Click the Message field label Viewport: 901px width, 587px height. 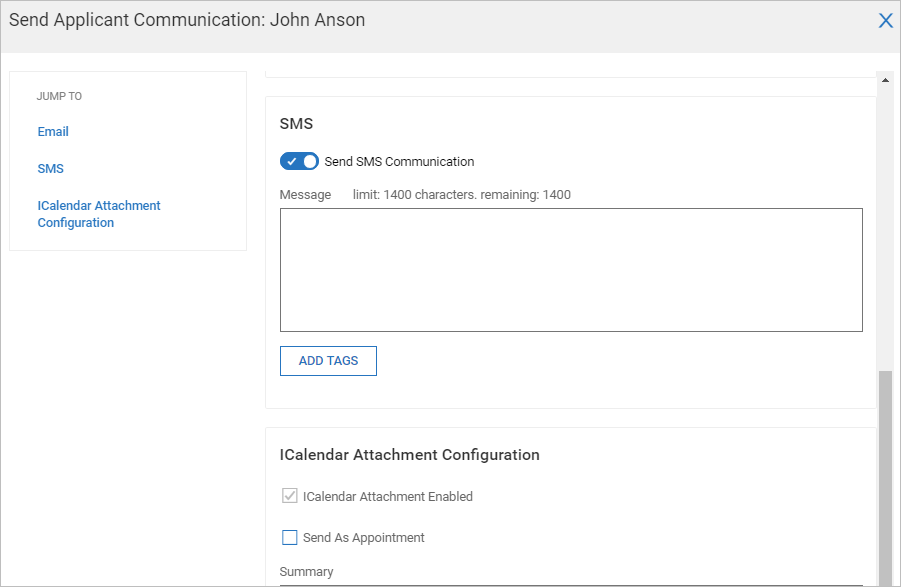pos(305,195)
